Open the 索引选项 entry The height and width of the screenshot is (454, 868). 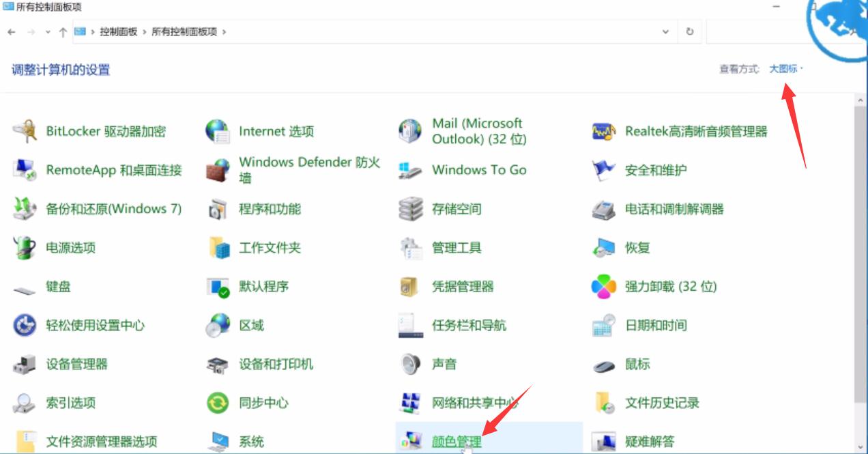71,403
